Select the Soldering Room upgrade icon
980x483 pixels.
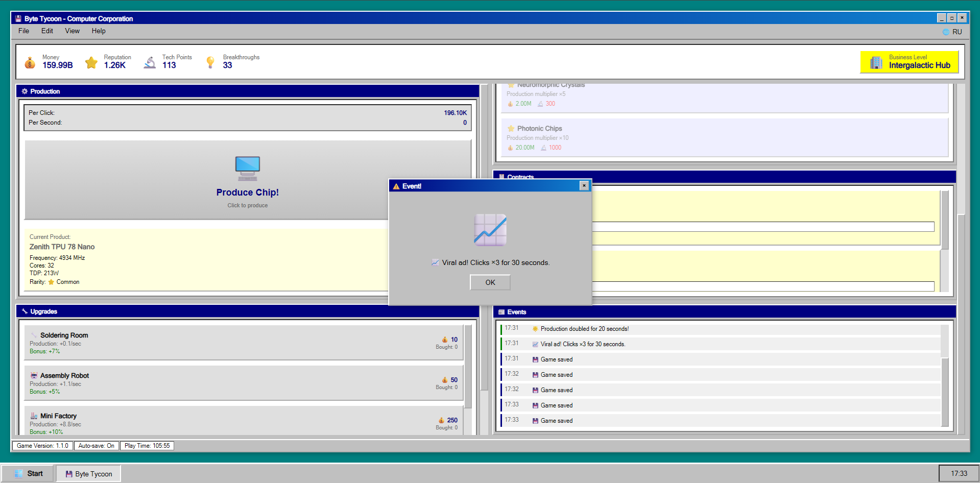pyautogui.click(x=34, y=335)
